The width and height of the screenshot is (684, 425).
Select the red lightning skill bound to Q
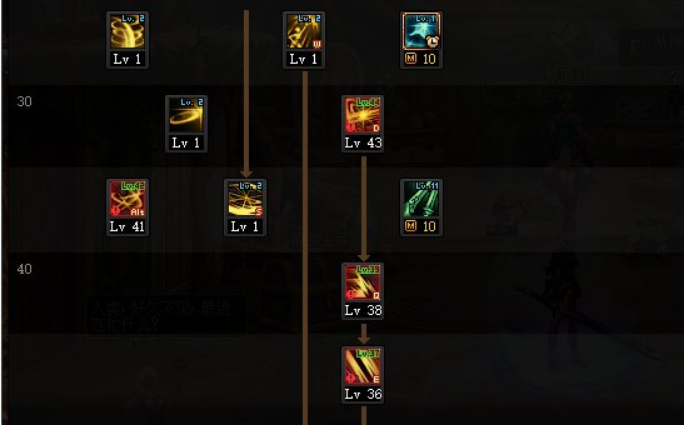pyautogui.click(x=363, y=282)
